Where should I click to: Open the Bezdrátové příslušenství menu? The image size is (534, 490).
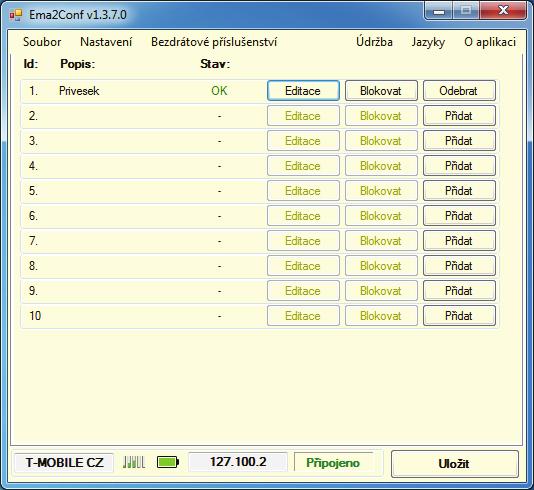coord(214,42)
